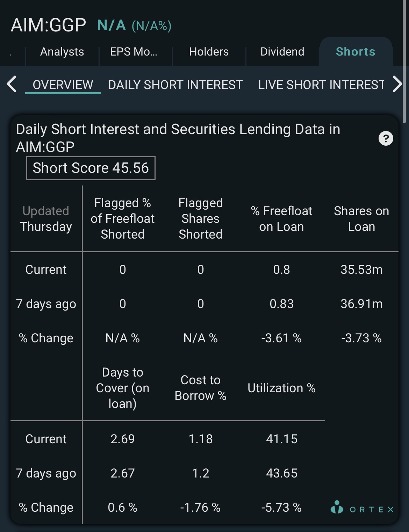
Task: Open the Holders tab
Action: pos(209,52)
